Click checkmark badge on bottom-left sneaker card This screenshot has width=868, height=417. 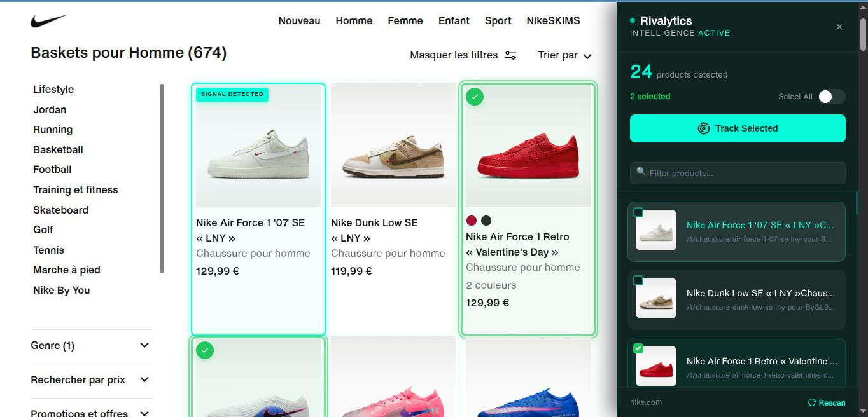(205, 350)
